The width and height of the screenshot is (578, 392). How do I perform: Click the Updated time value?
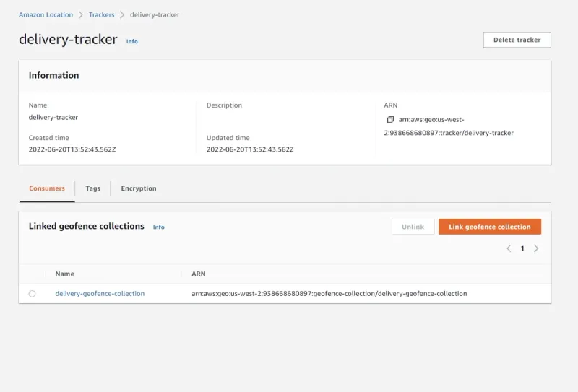(x=250, y=149)
